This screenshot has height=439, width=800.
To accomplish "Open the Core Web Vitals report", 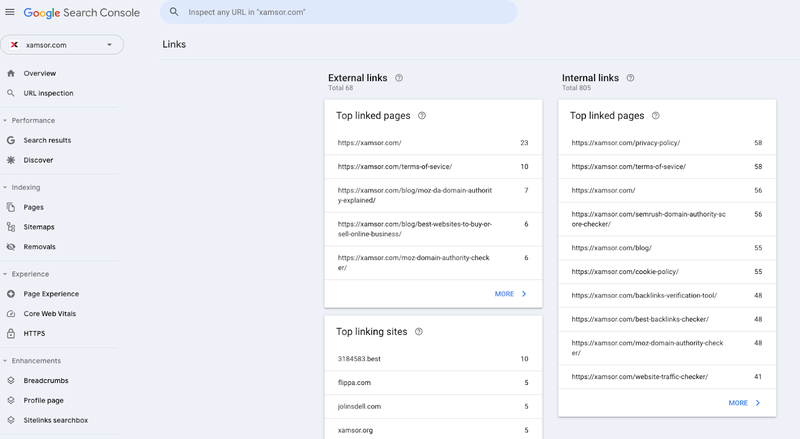I will pyautogui.click(x=51, y=314).
